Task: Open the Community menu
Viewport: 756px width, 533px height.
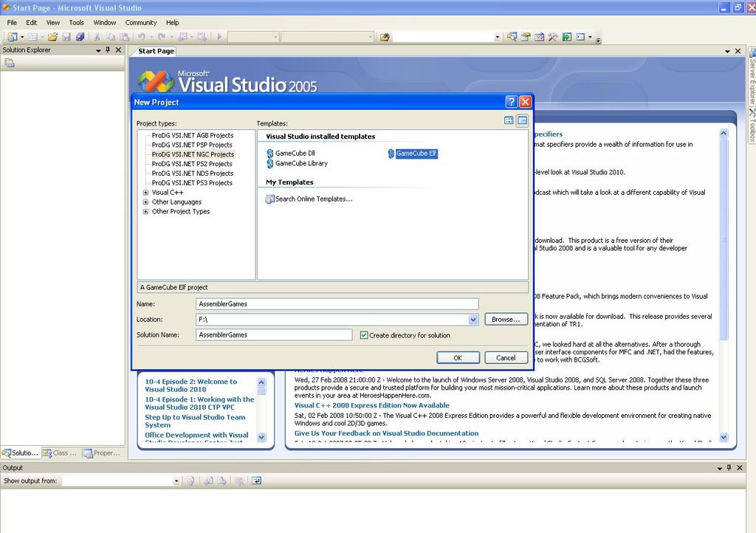Action: pyautogui.click(x=141, y=23)
